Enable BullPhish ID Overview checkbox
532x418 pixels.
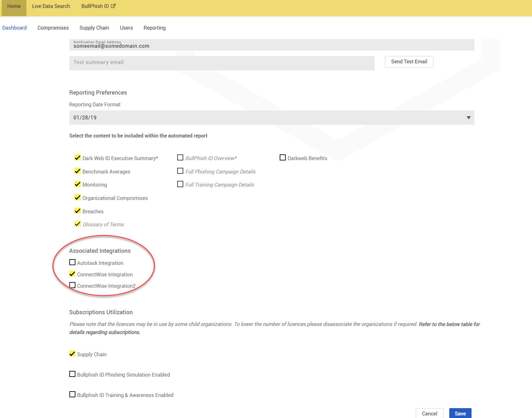point(180,158)
